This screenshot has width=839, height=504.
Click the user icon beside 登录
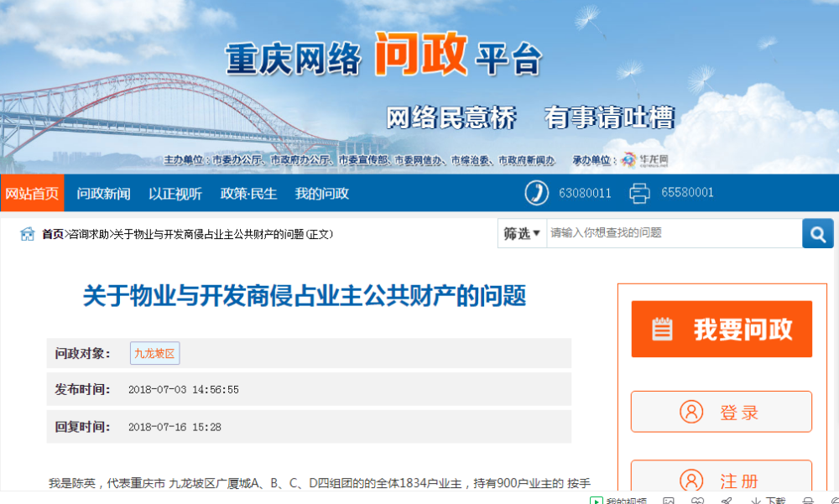(x=690, y=412)
